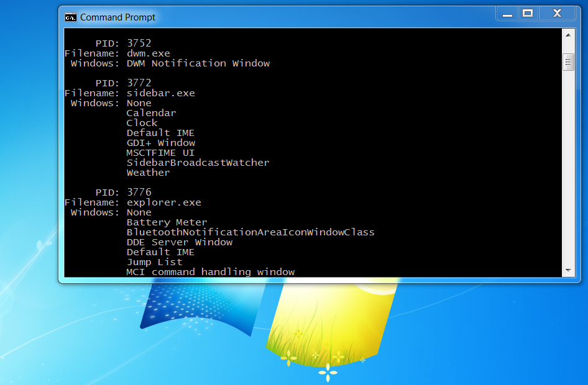This screenshot has height=385, width=588.
Task: Click the scrollbar down arrow
Action: coord(568,270)
